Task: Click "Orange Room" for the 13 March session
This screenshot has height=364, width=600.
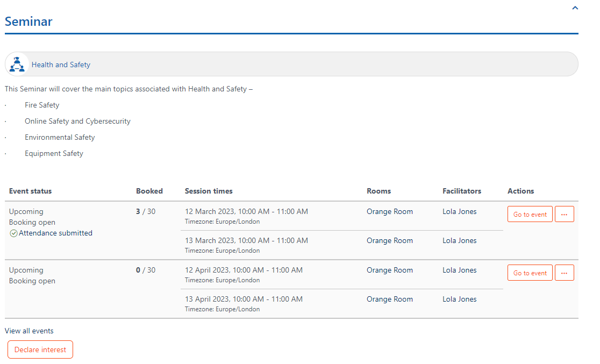Action: (x=389, y=240)
